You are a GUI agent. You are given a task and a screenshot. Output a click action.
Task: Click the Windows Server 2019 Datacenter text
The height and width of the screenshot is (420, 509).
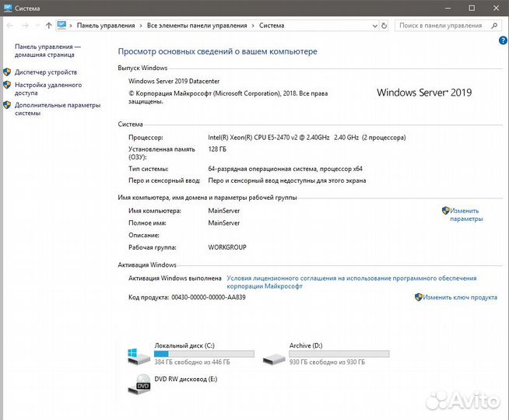174,81
